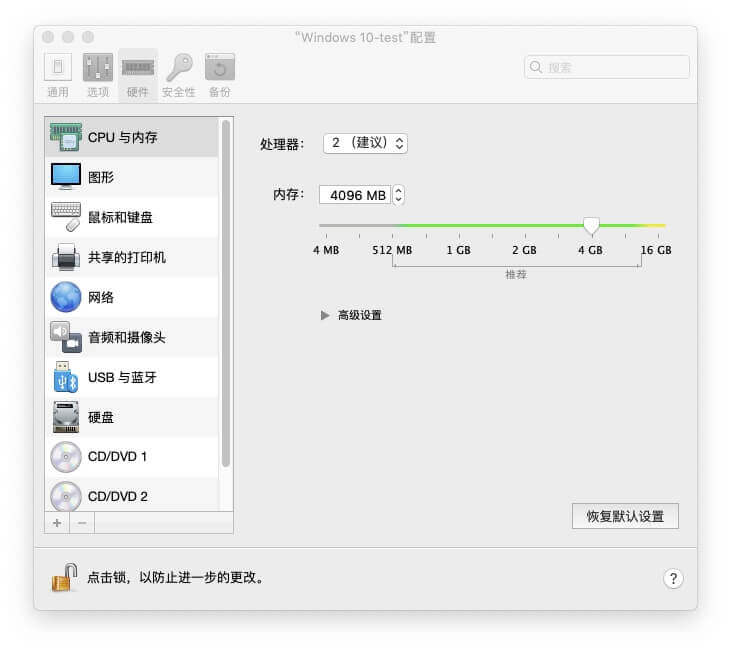The image size is (731, 652).
Task: Select the CPU 与内存 list row text
Action: pyautogui.click(x=123, y=137)
